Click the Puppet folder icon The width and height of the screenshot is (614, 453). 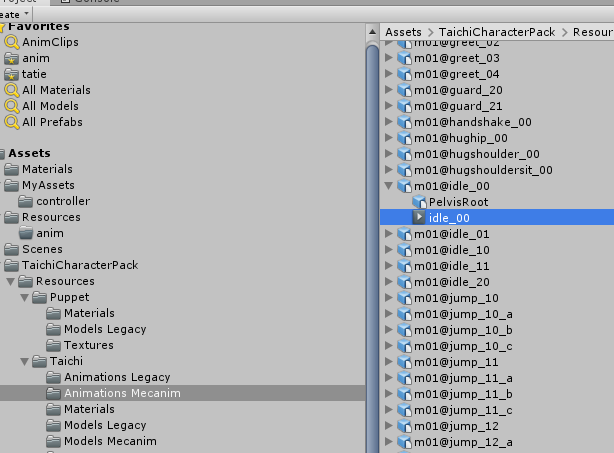click(x=40, y=297)
